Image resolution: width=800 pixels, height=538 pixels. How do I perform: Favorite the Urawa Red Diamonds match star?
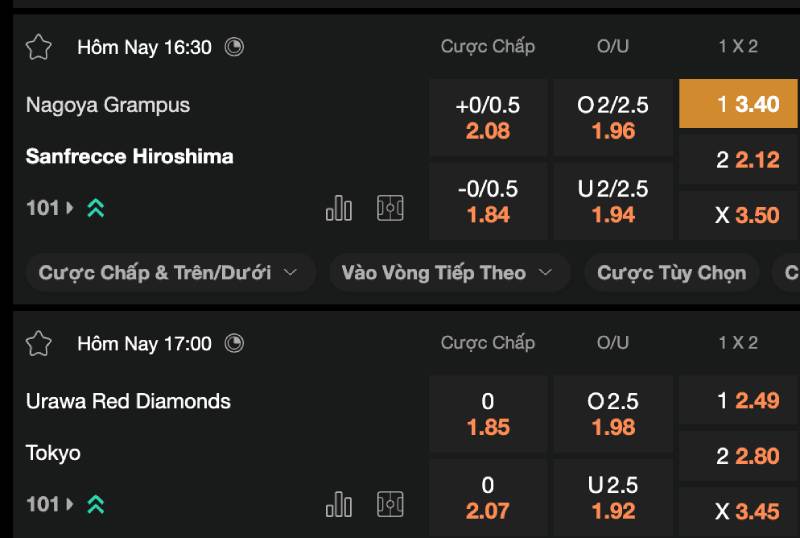pos(38,344)
